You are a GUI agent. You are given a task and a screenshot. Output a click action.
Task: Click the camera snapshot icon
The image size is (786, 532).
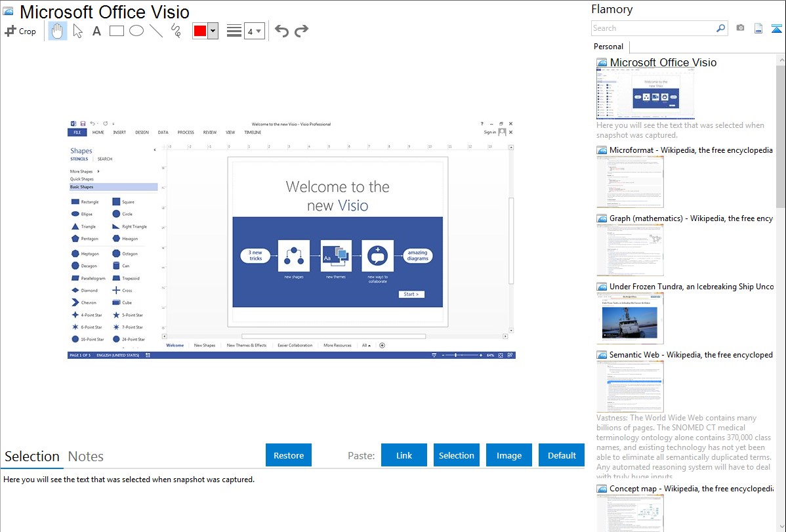click(x=740, y=28)
